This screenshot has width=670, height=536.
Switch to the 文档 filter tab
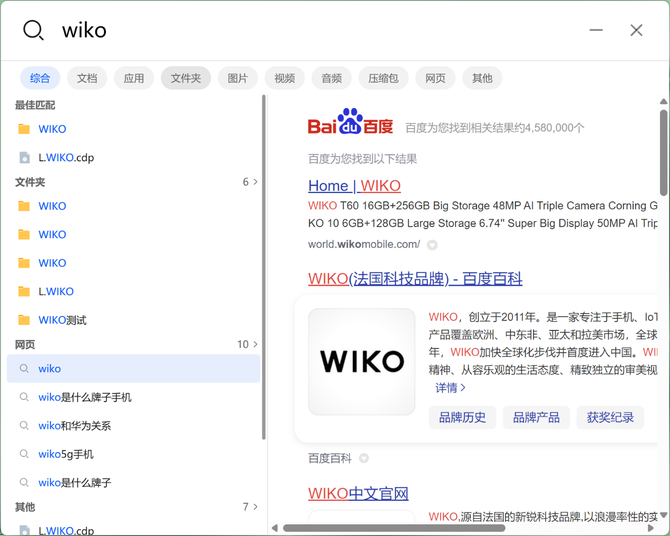pyautogui.click(x=87, y=78)
